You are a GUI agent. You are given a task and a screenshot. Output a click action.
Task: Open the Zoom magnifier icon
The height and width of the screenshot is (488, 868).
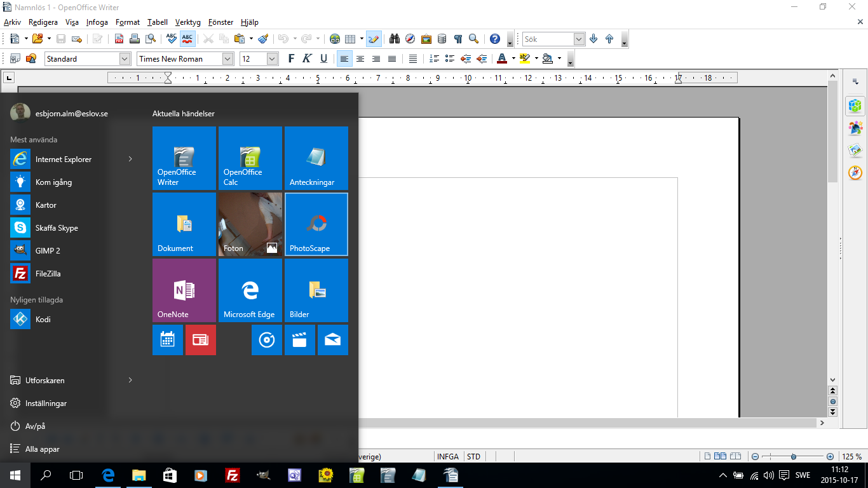474,39
